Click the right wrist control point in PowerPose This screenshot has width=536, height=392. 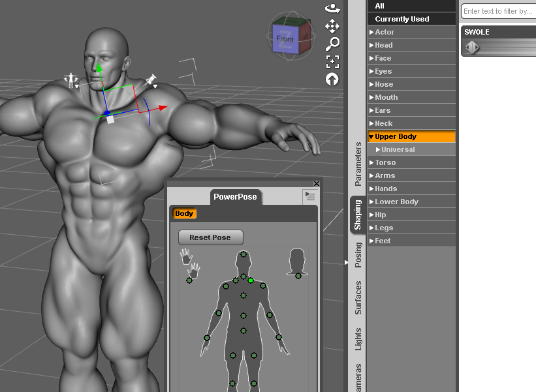tap(207, 338)
